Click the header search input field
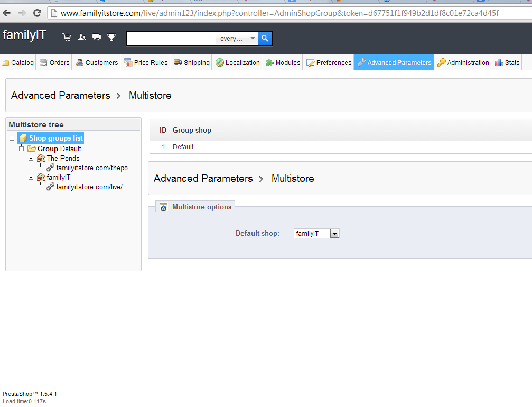532x407 pixels. (x=171, y=39)
